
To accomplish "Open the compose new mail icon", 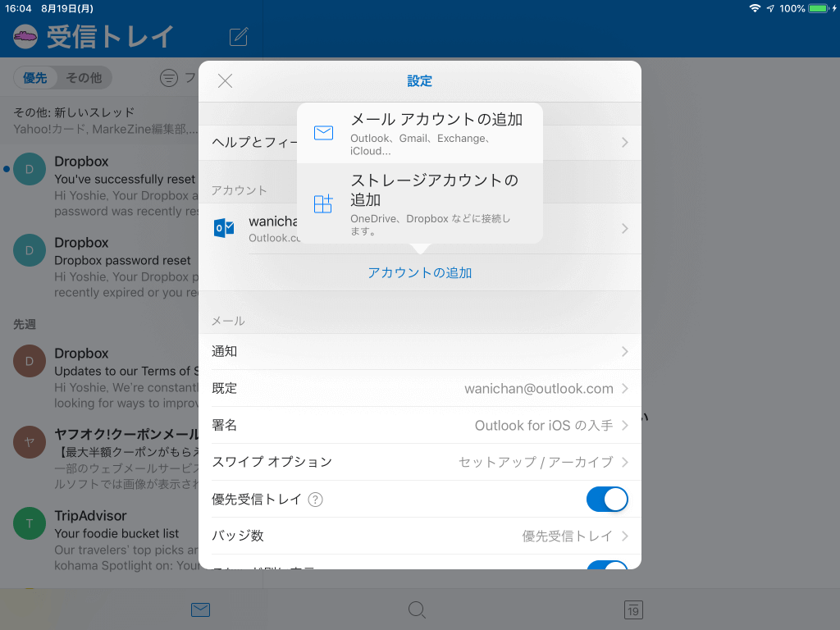I will [239, 36].
